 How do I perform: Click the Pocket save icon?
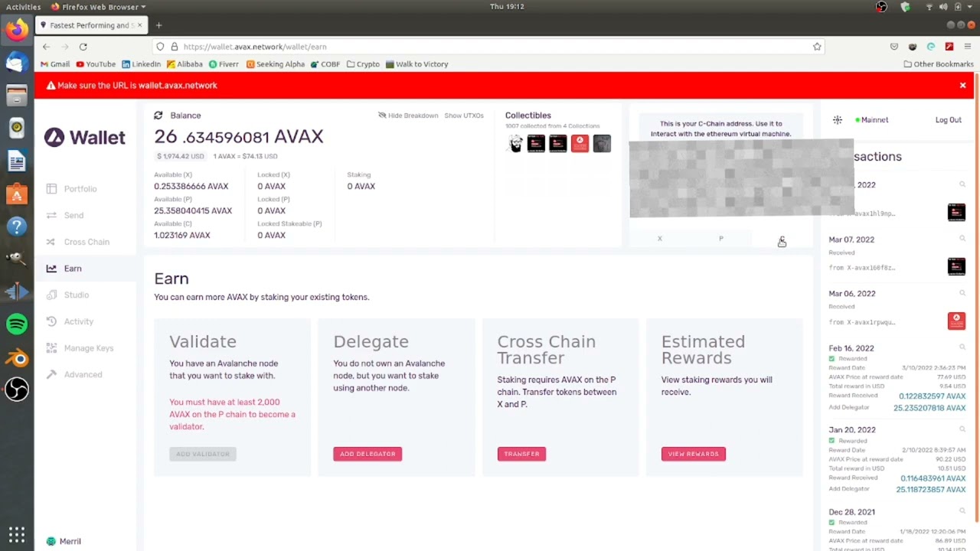894,47
